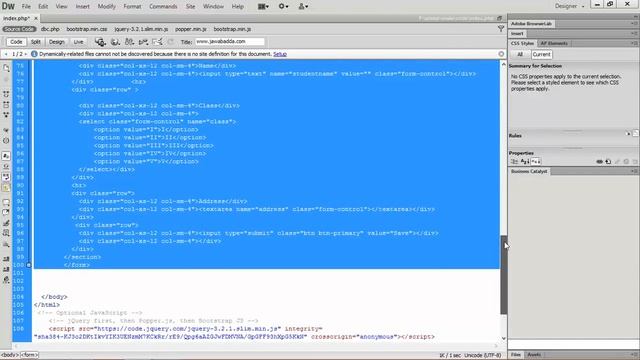Screen dimensions: 640x360
Task: Open the View menu
Action: click(x=61, y=7)
